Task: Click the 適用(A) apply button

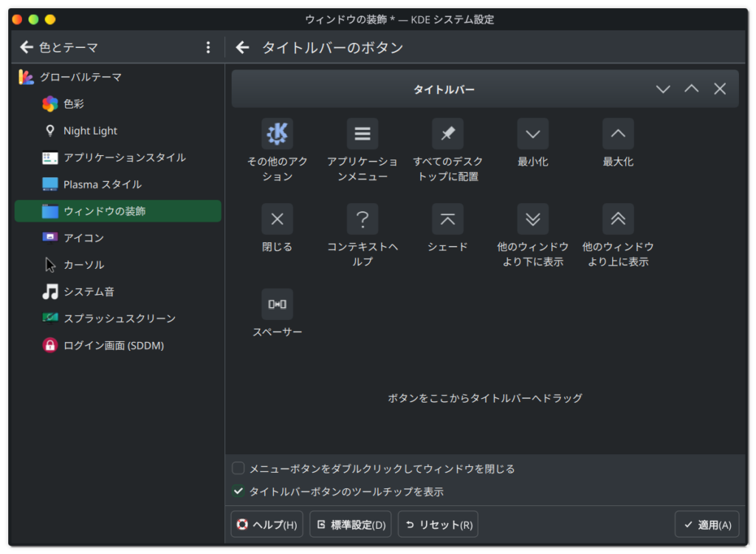Action: click(707, 524)
